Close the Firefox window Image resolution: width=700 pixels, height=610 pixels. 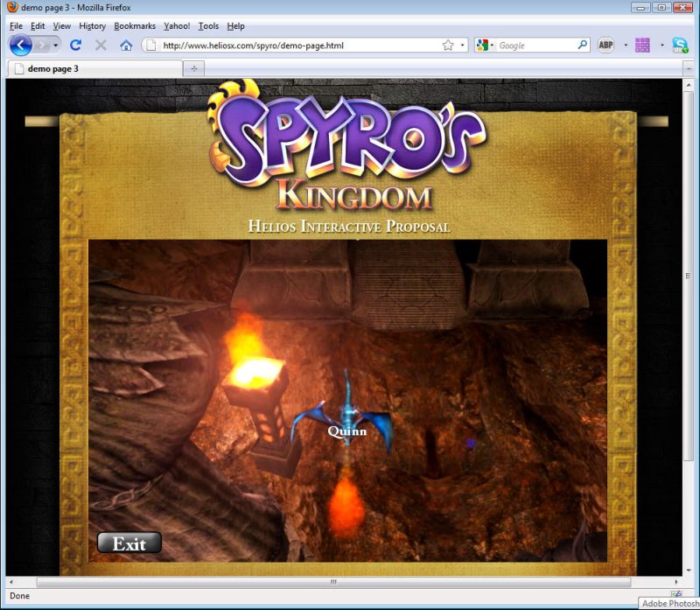(682, 8)
